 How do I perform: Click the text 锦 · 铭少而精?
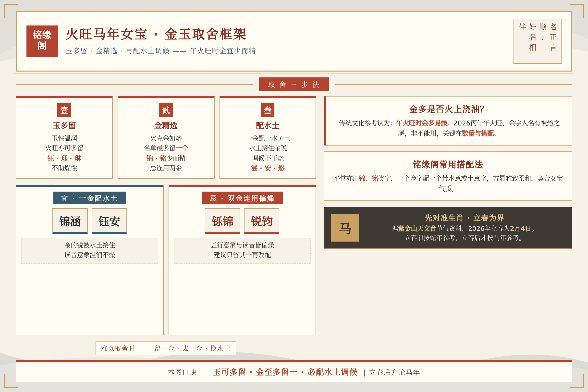click(x=166, y=158)
